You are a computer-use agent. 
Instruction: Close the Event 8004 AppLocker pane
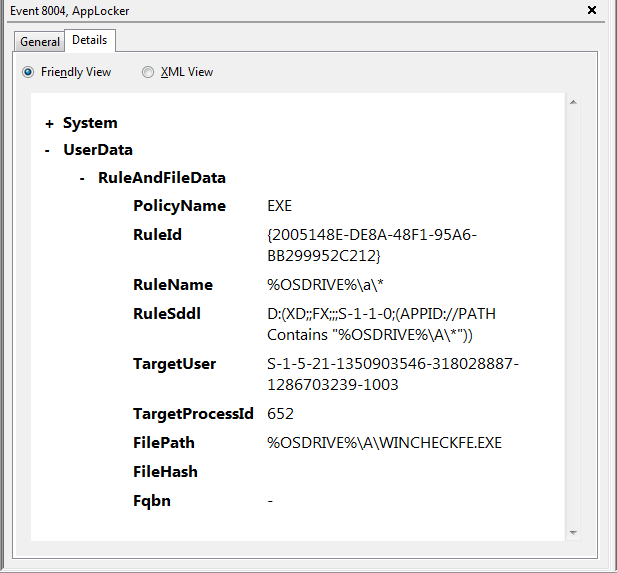(x=592, y=10)
